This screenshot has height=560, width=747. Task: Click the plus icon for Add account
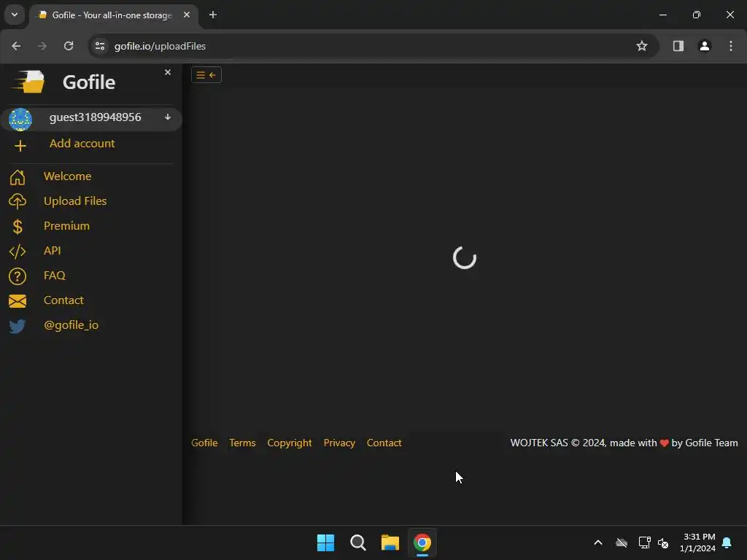20,146
